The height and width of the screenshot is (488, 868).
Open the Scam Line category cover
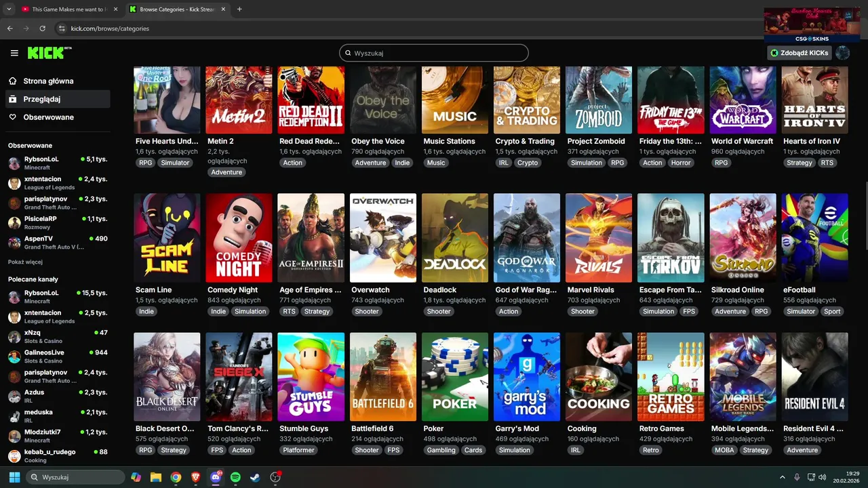(167, 238)
